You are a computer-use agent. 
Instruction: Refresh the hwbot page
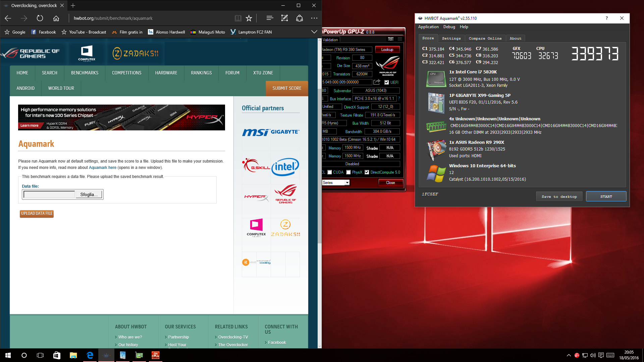tap(40, 18)
